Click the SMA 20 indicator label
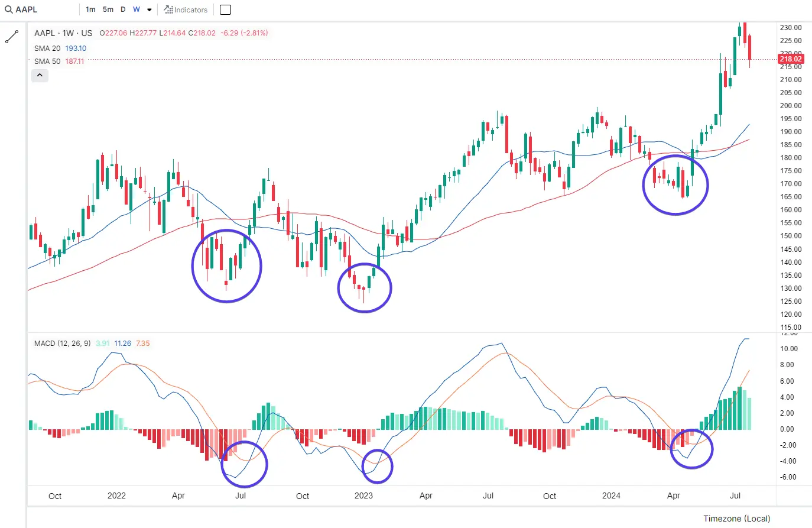Viewport: 812px width, 528px height. [47, 48]
